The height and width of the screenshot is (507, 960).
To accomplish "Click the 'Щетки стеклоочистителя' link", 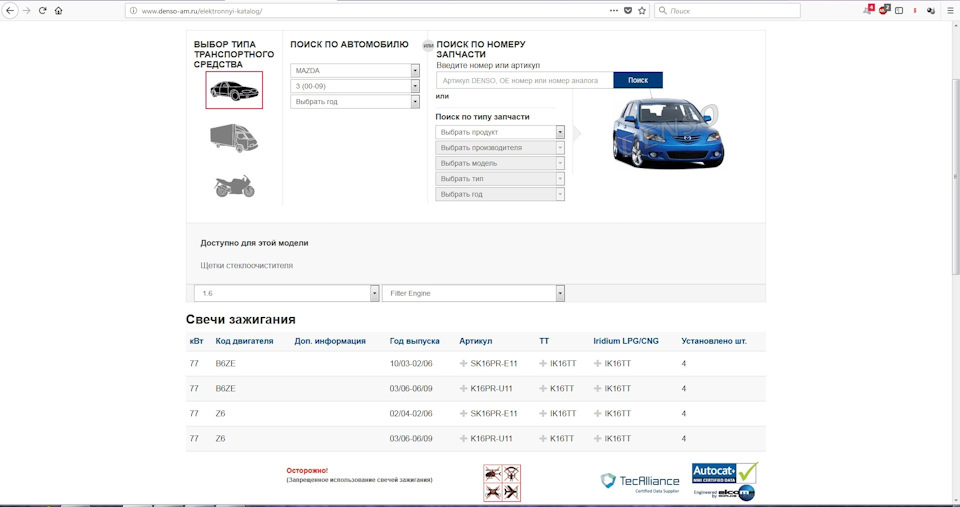I will (247, 266).
